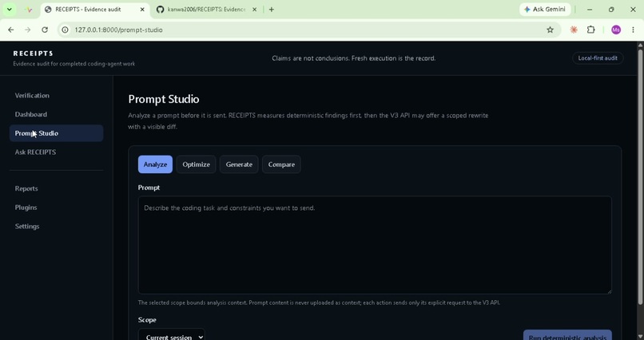Switch to the Generate tab

tap(239, 164)
